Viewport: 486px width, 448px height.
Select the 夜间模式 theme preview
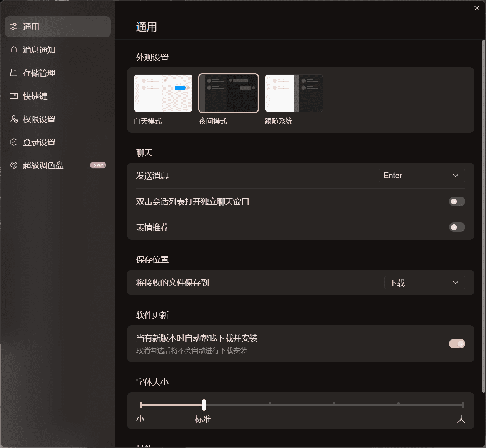tap(229, 93)
